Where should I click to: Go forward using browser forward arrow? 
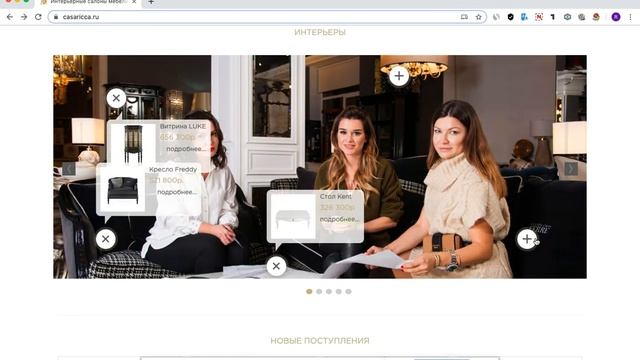pyautogui.click(x=24, y=17)
